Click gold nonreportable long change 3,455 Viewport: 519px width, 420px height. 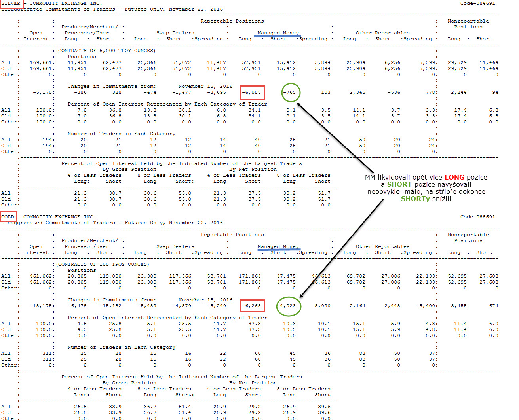point(458,306)
